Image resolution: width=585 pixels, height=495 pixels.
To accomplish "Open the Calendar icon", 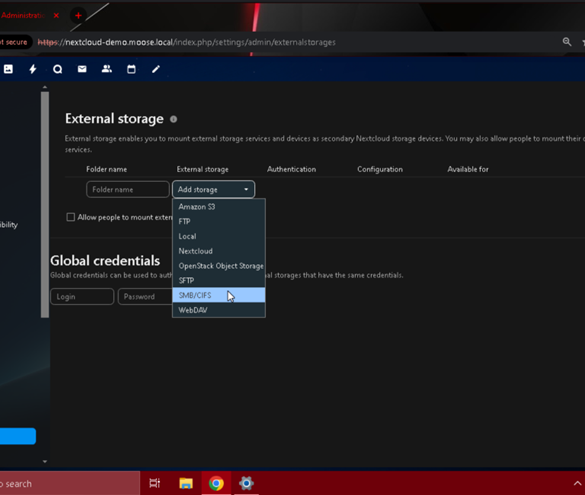I will click(x=131, y=69).
